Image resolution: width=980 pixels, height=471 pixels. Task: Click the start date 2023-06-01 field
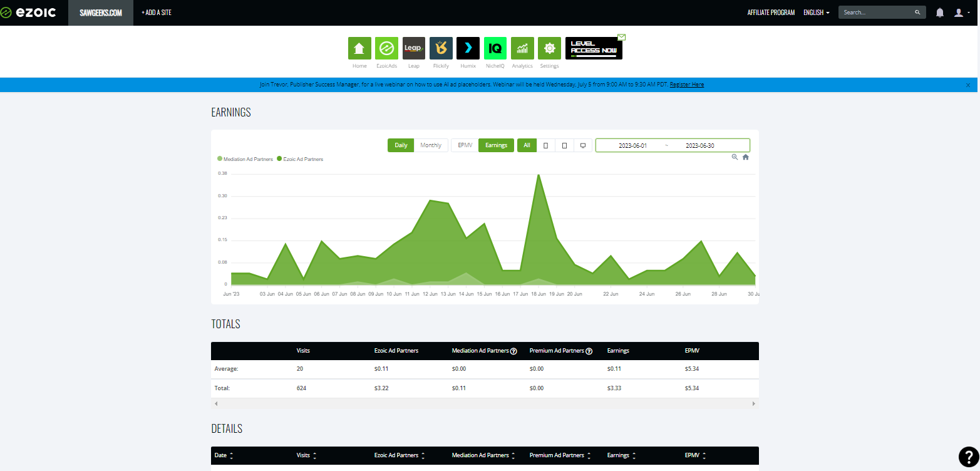click(632, 145)
